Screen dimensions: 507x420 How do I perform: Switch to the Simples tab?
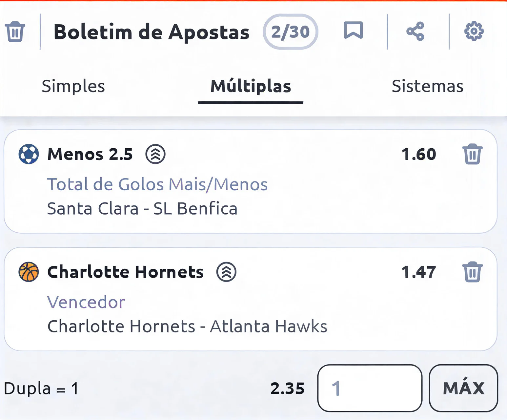tap(73, 86)
